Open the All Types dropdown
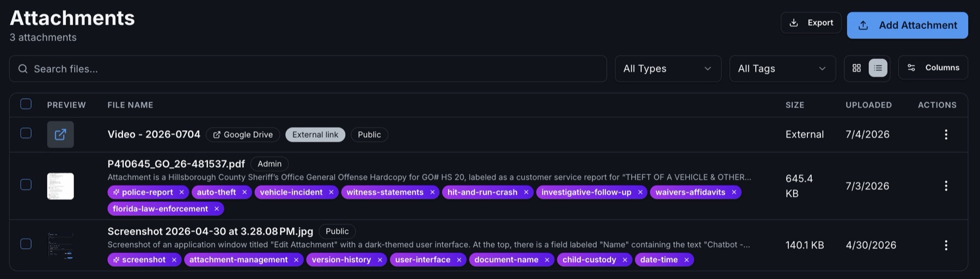The width and height of the screenshot is (980, 279). click(x=668, y=69)
